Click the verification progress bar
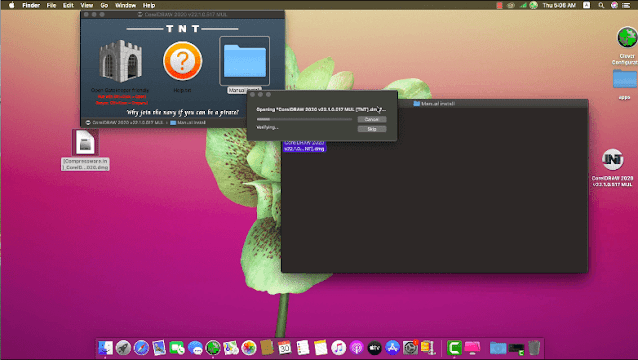 click(x=304, y=119)
